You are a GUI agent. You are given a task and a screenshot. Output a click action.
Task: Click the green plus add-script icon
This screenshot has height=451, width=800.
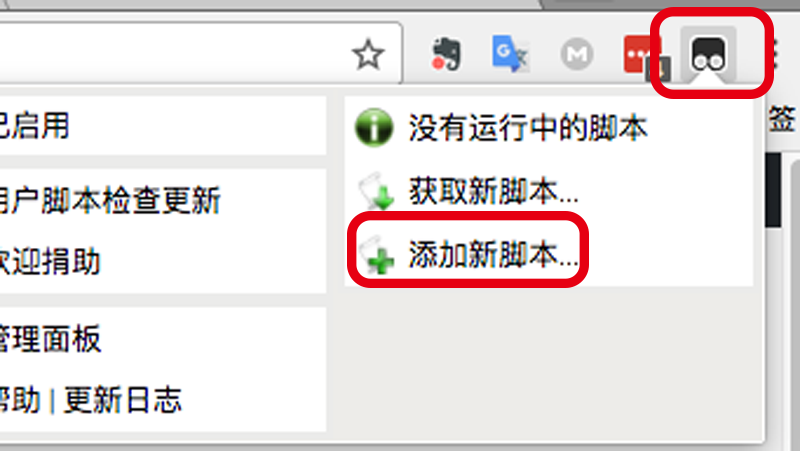click(x=377, y=254)
